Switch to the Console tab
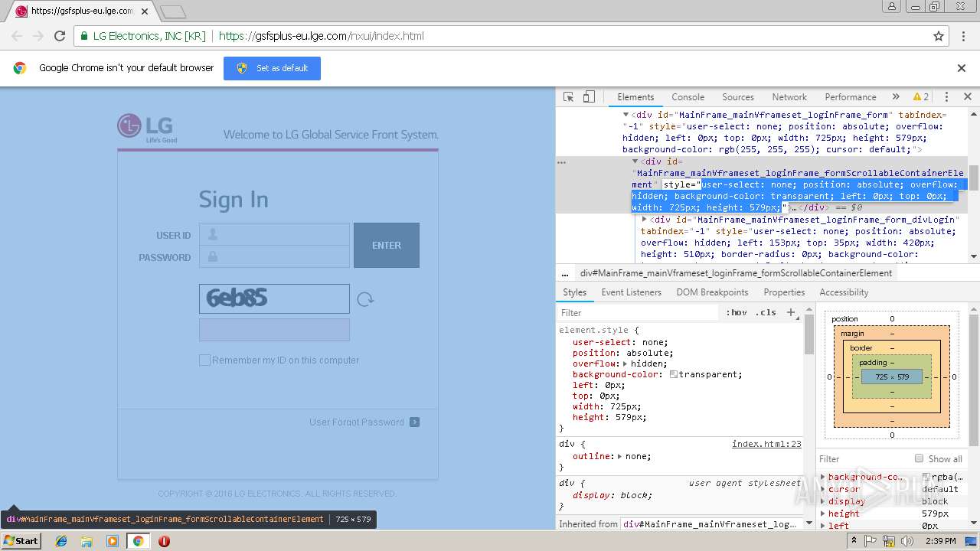 688,97
